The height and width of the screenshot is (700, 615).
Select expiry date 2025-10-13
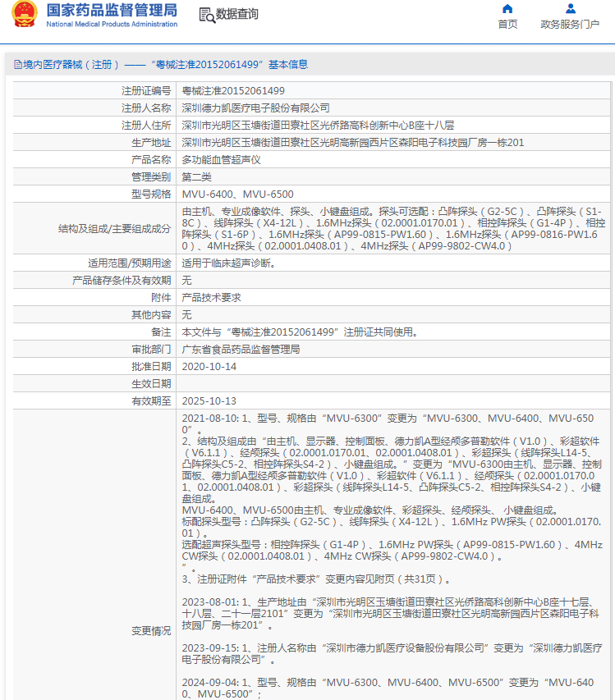(209, 401)
